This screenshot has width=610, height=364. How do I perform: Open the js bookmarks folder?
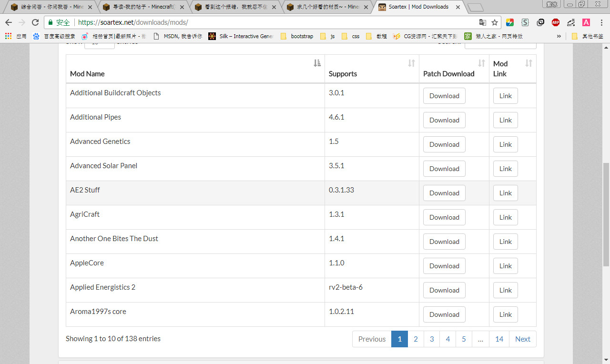(328, 36)
